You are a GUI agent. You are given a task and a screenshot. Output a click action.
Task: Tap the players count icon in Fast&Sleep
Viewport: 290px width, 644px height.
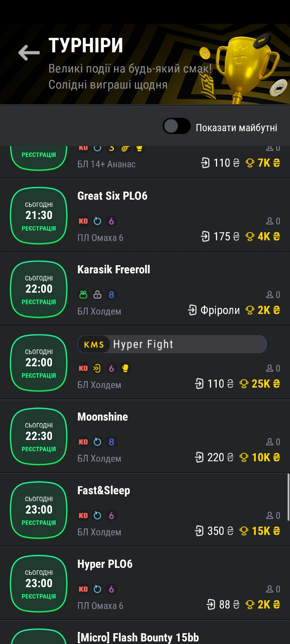click(269, 516)
